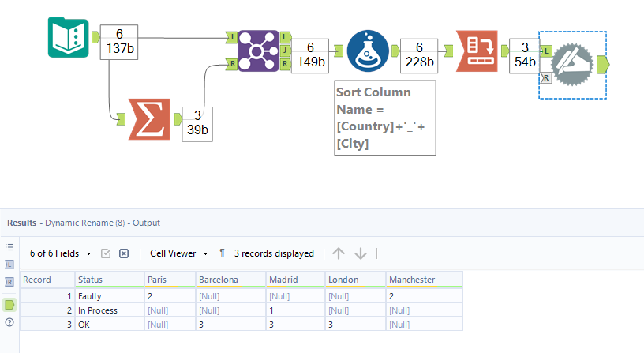Click the Join tool node
The height and width of the screenshot is (353, 644).
(258, 51)
